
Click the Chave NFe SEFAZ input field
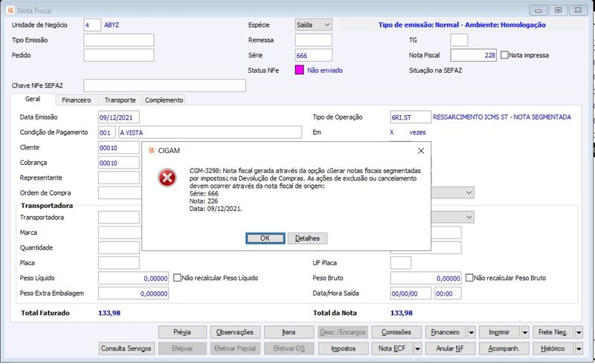pyautogui.click(x=164, y=85)
